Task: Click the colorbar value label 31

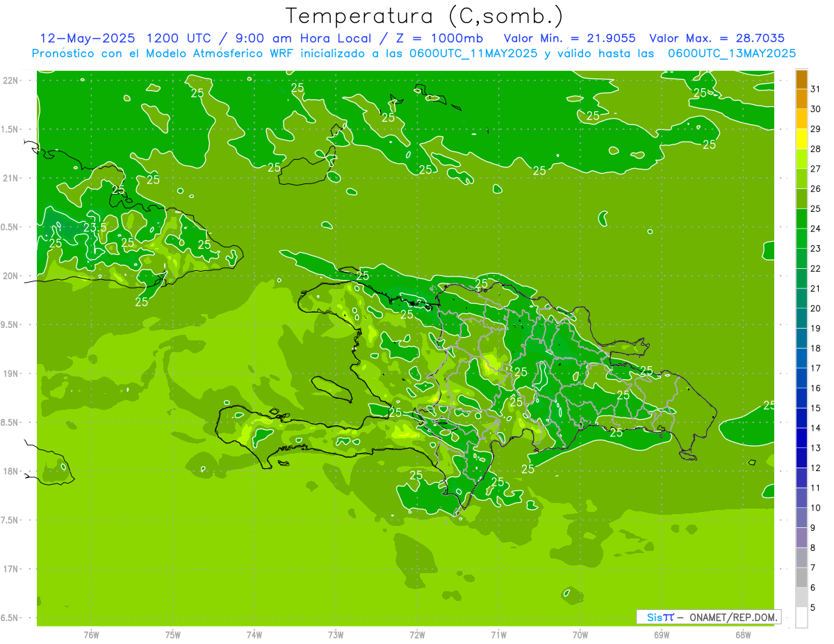Action: (816, 89)
